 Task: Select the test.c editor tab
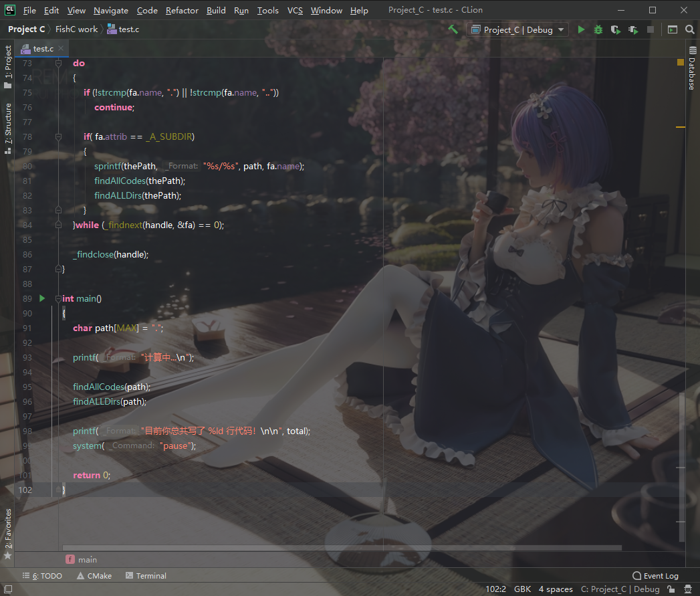(41, 49)
